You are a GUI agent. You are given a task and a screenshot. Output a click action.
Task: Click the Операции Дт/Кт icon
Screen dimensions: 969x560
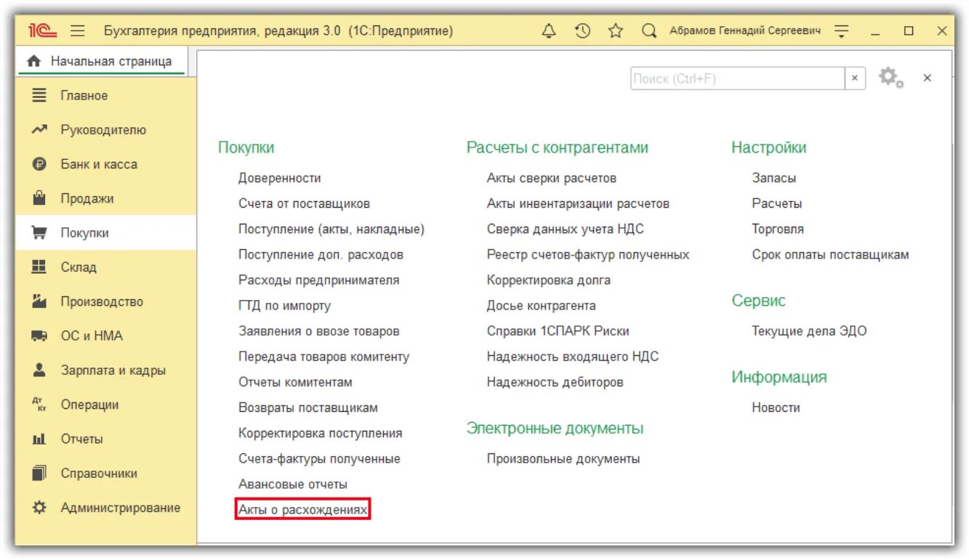[x=39, y=404]
